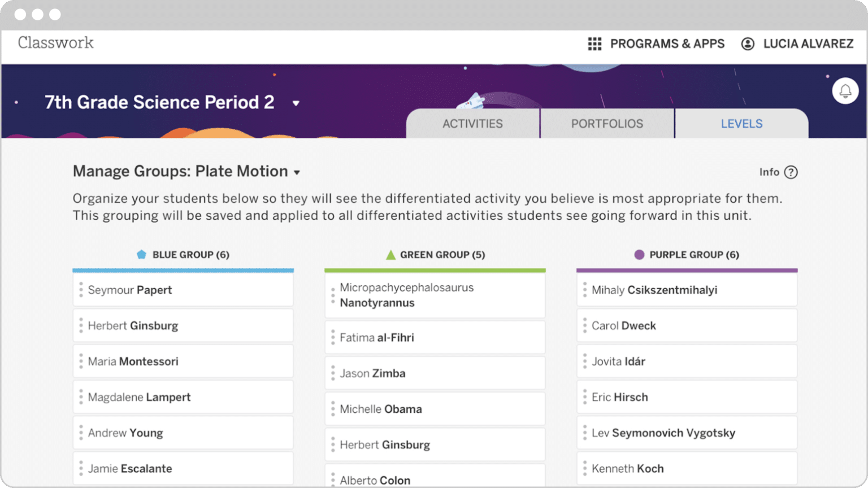Click the green triangle Green Group icon

390,254
